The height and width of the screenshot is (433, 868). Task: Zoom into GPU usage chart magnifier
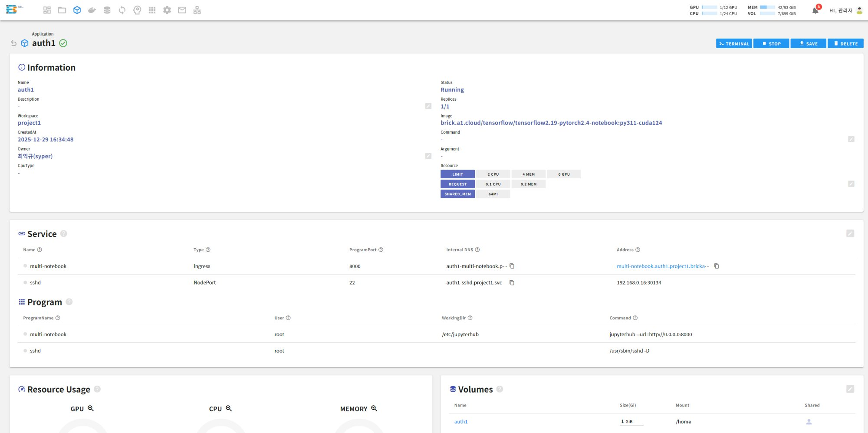point(91,408)
